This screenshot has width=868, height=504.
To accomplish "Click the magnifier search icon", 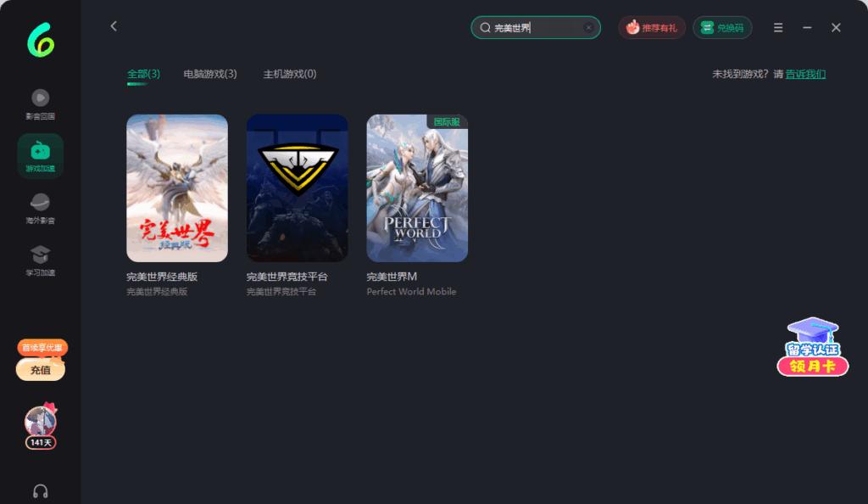I will click(x=485, y=28).
